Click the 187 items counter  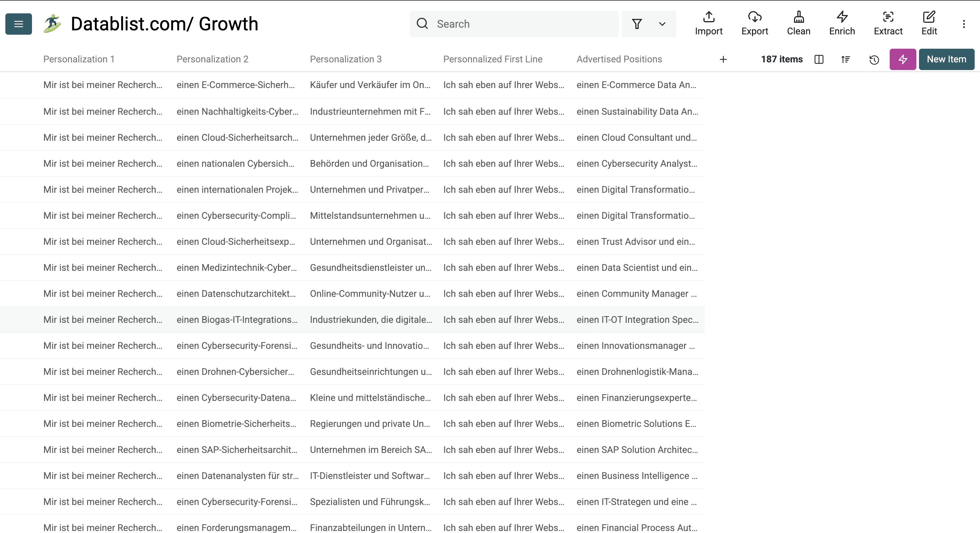[782, 59]
